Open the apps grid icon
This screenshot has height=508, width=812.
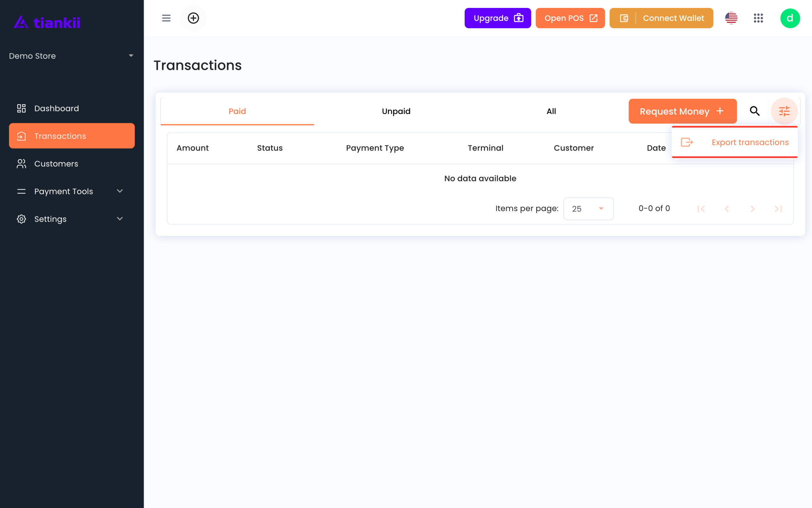758,18
